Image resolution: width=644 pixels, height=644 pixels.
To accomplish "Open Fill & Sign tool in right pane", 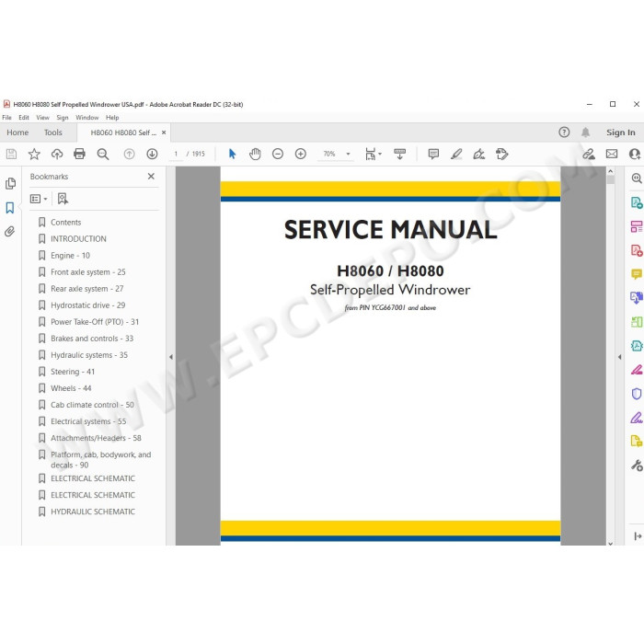I will pos(637,418).
